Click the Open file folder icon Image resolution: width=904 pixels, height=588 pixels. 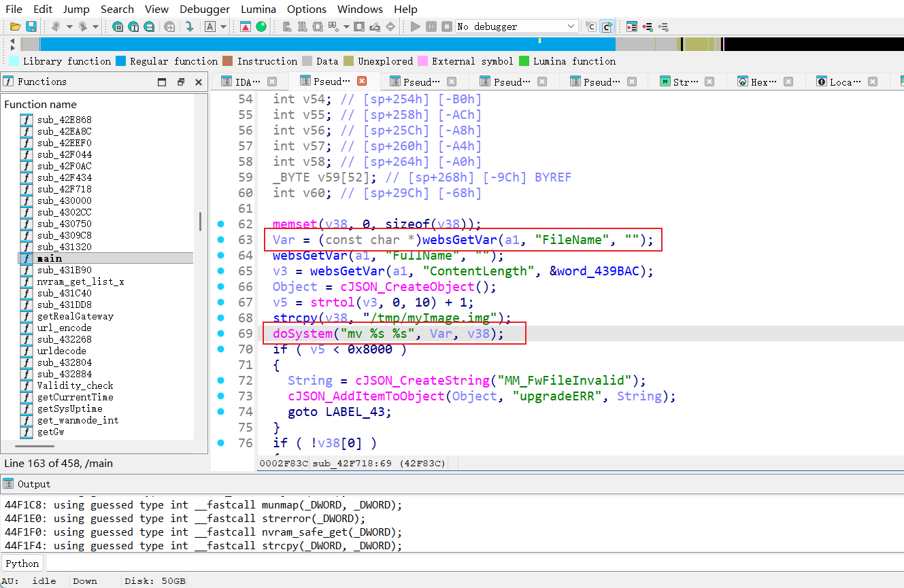click(14, 27)
